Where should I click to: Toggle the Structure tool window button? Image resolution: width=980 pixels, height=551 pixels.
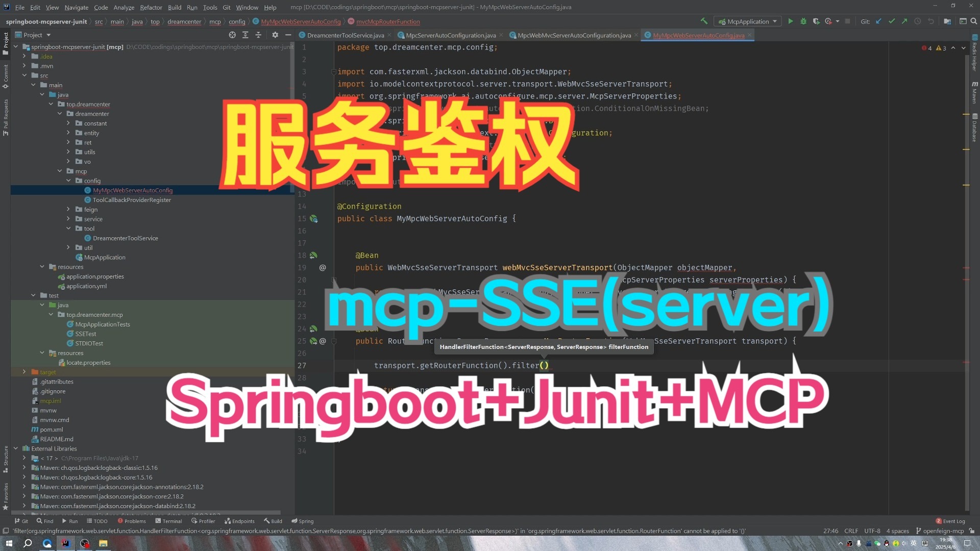(x=6, y=459)
